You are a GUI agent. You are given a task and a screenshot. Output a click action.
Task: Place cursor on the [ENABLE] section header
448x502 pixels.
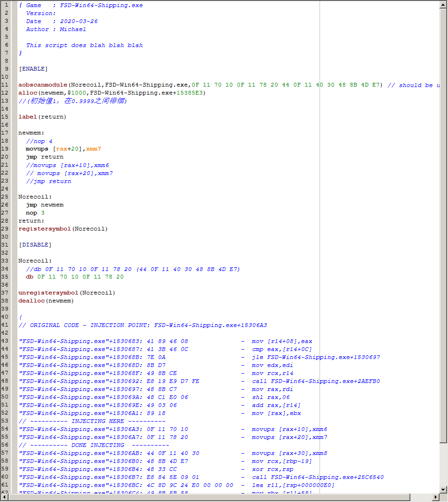click(x=33, y=69)
